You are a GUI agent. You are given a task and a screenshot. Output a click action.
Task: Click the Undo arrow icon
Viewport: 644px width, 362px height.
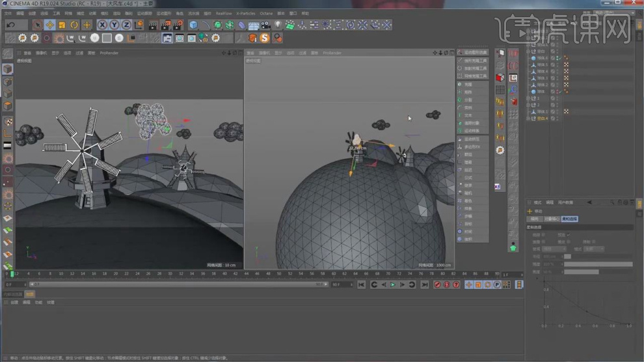tap(10, 25)
